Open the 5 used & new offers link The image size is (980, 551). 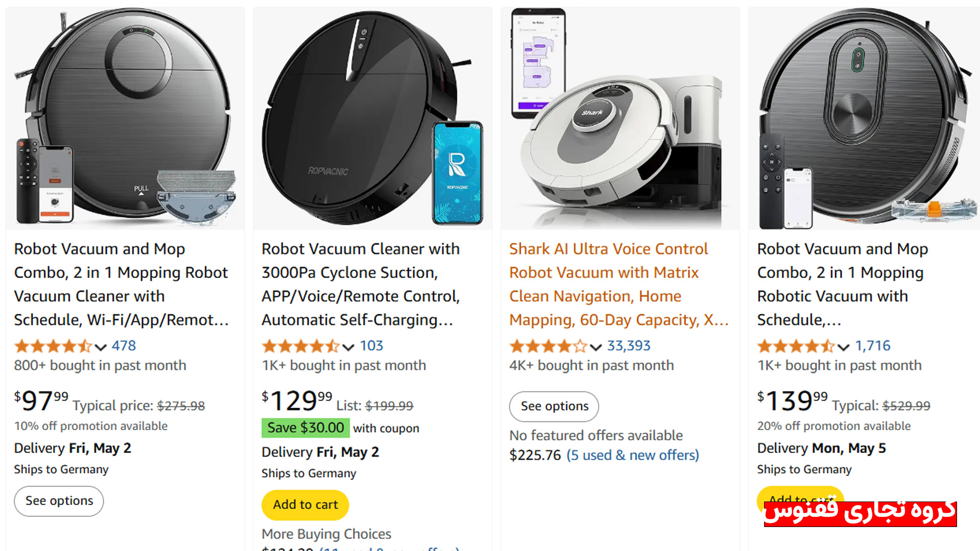pos(632,455)
